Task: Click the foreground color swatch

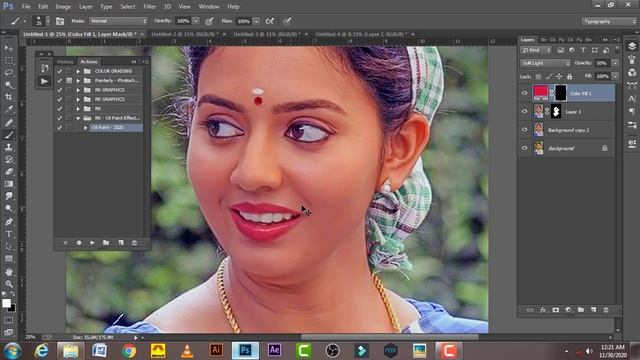Action: pyautogui.click(x=6, y=303)
